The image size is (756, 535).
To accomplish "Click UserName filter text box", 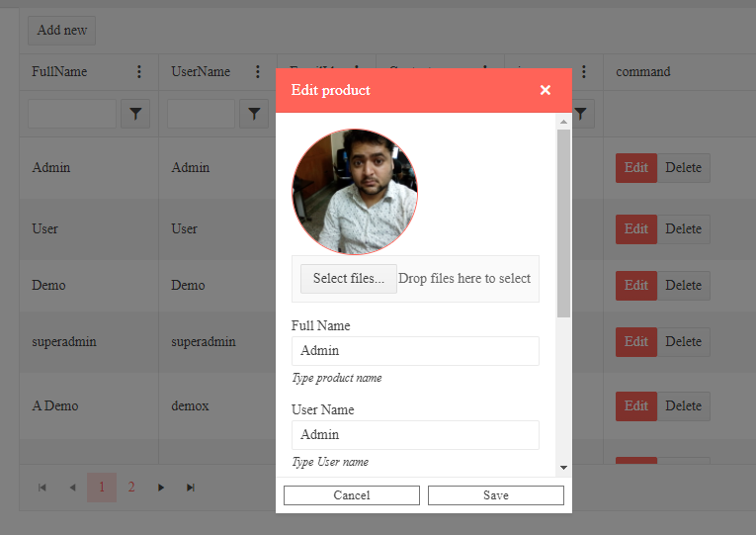I will 201,114.
